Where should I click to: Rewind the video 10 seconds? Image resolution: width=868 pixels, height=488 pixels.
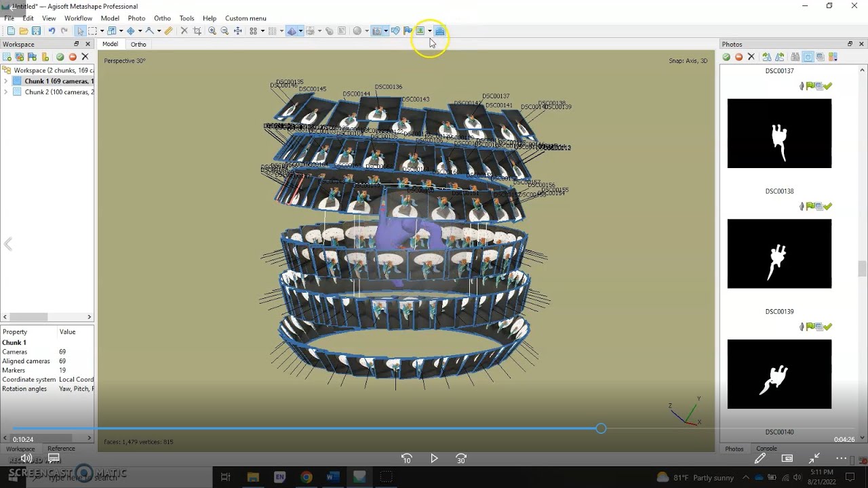coord(407,459)
